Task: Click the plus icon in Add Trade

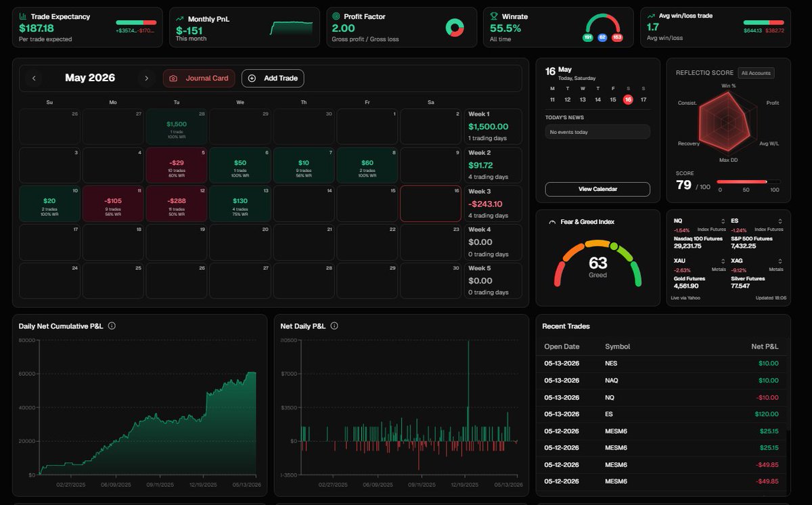Action: (252, 79)
